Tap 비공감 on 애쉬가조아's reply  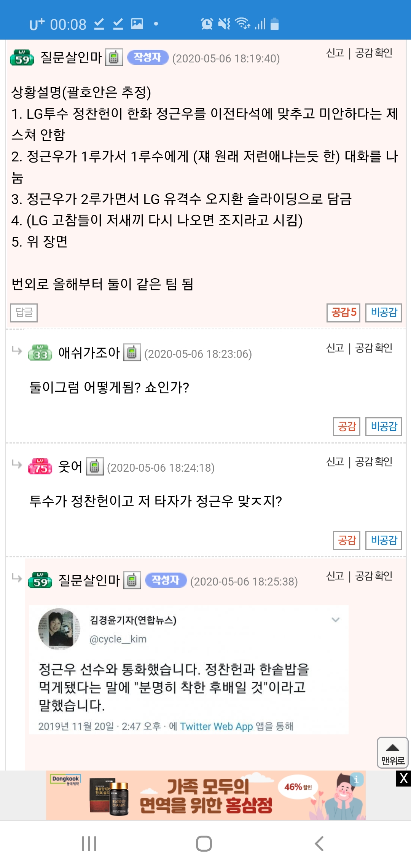[383, 426]
